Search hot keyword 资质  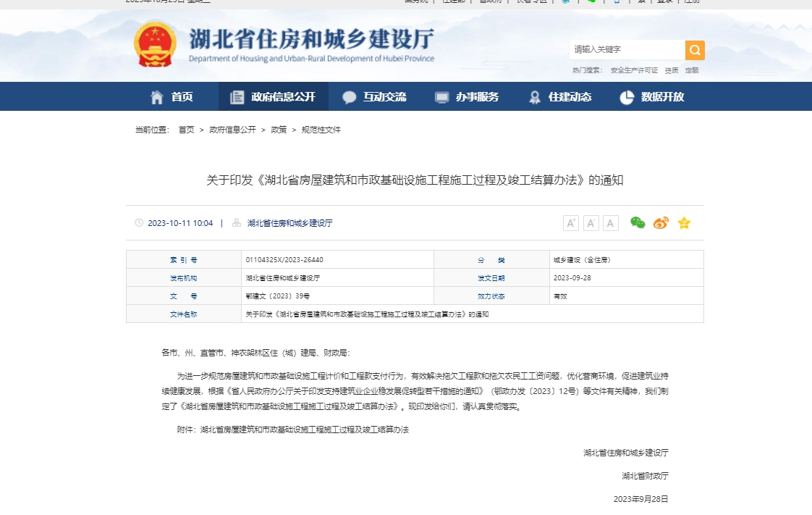click(x=672, y=70)
